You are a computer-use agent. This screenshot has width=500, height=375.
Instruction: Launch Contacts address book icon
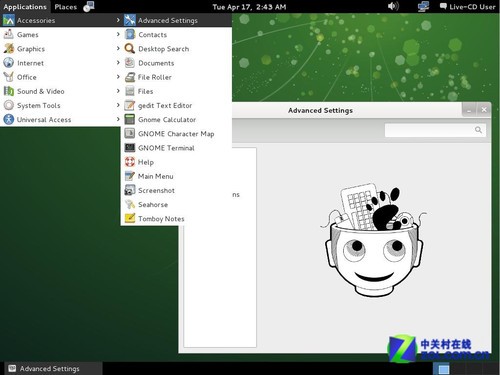pos(130,34)
